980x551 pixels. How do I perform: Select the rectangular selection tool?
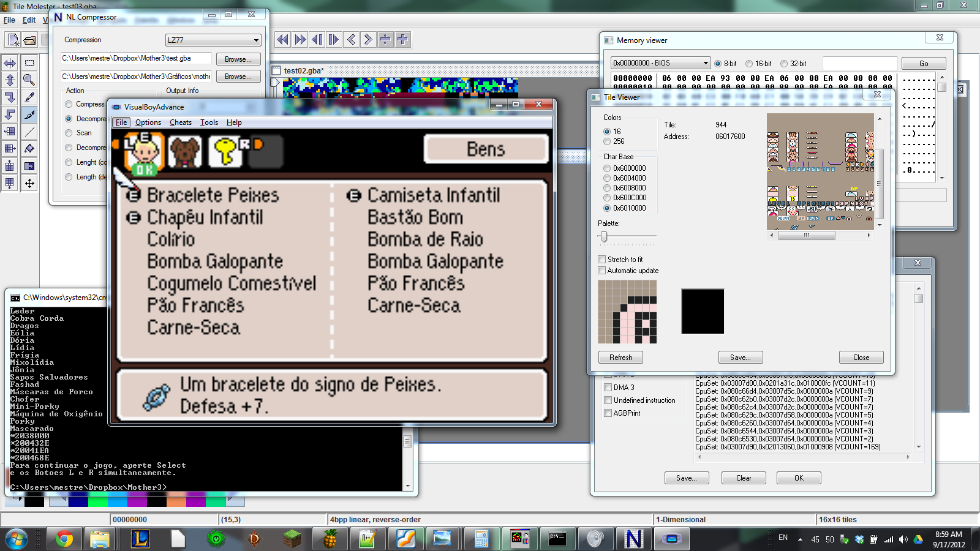click(29, 63)
